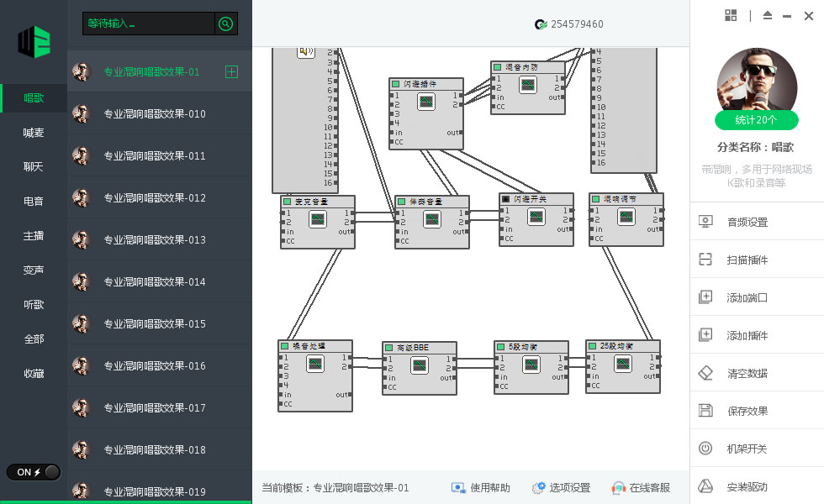Toggle the black bypass square on 闪避开关
Viewport: 824px width, 504px height.
(x=505, y=199)
